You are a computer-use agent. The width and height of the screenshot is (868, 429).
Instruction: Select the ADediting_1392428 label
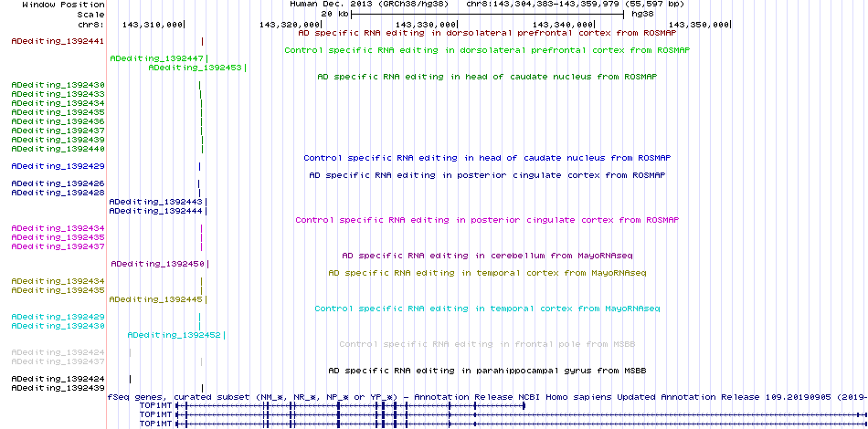coord(58,193)
